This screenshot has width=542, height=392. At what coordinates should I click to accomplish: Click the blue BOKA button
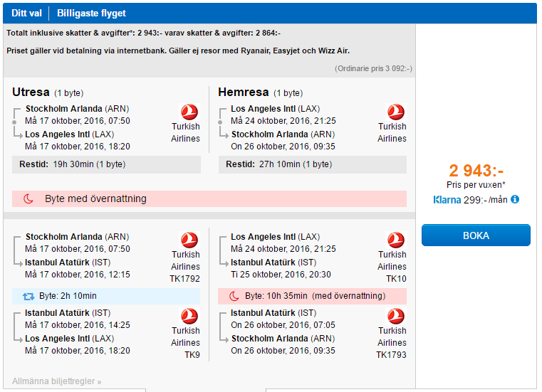point(476,235)
